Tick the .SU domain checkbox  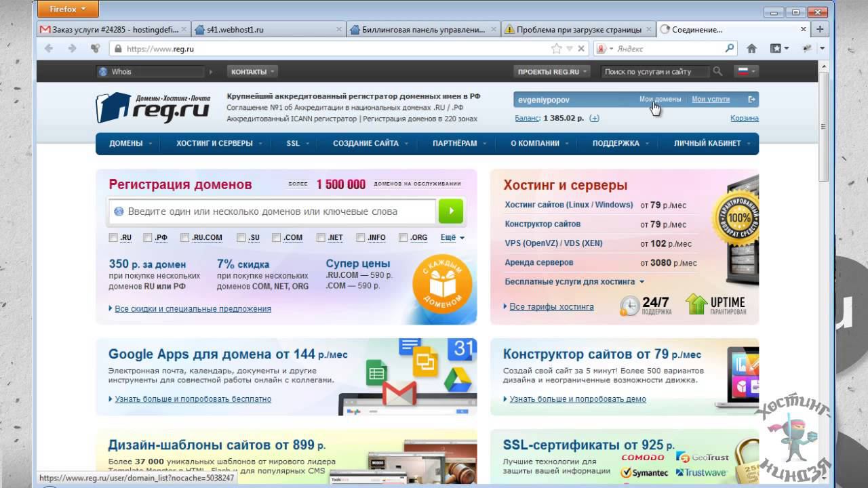tap(241, 237)
